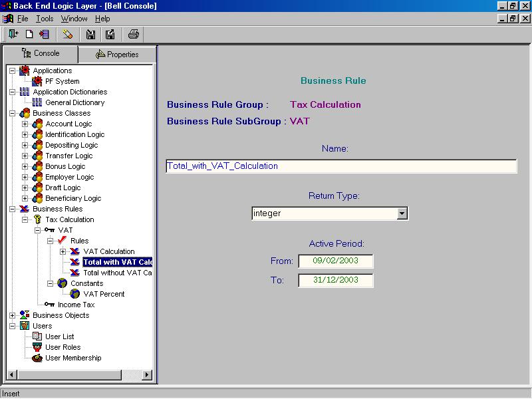The image size is (532, 399).
Task: Collapse the Business Classes node
Action: coord(12,113)
